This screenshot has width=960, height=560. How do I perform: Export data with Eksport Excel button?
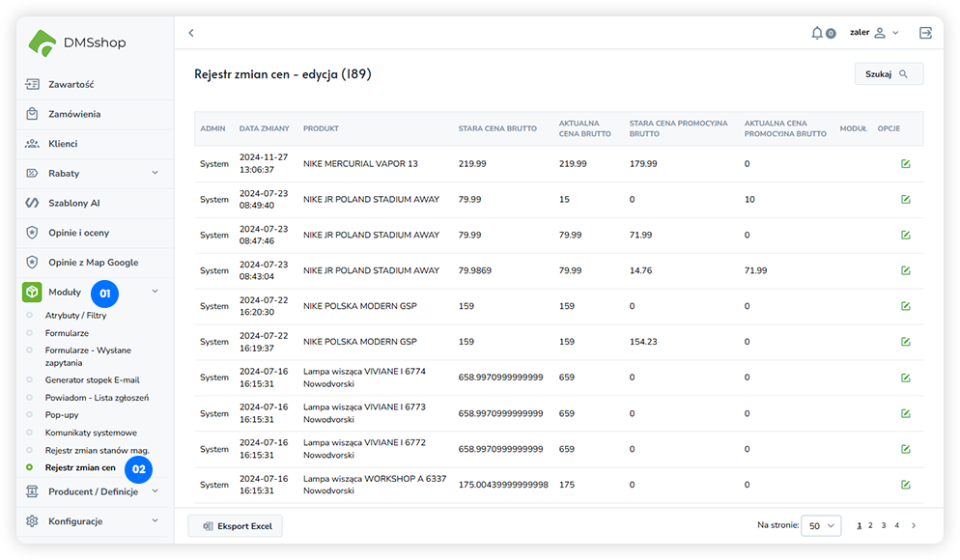236,526
